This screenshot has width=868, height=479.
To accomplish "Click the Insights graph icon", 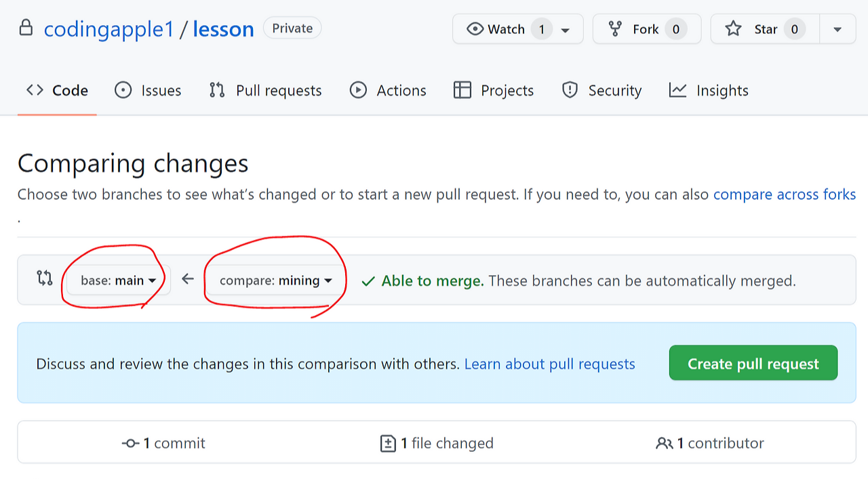I will pyautogui.click(x=677, y=90).
